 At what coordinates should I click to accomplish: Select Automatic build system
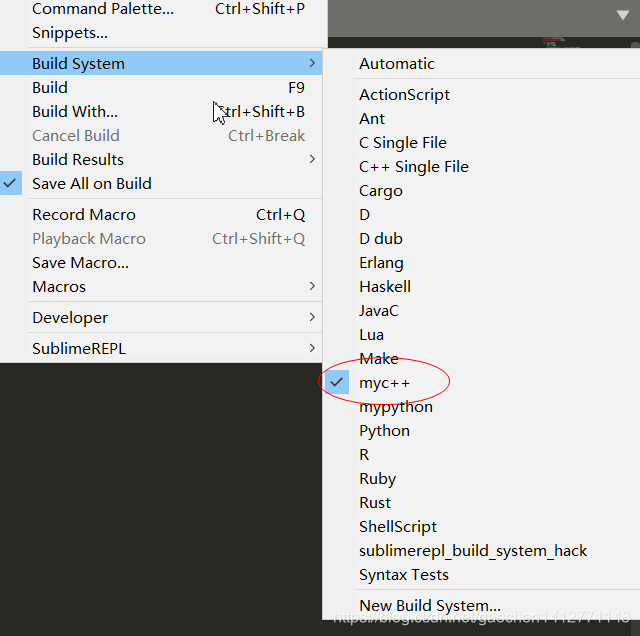pos(481,64)
